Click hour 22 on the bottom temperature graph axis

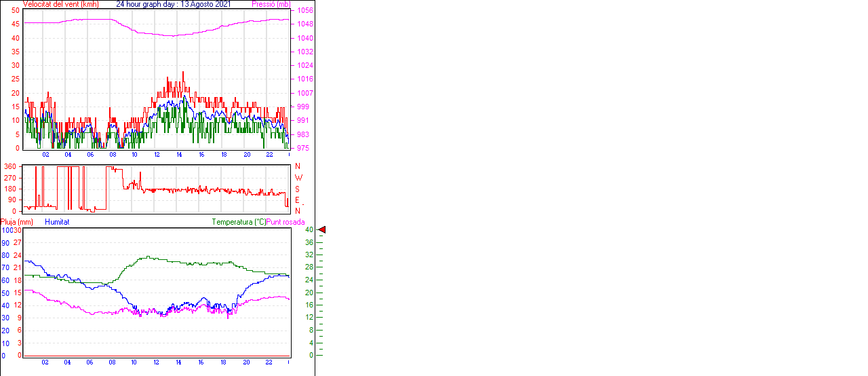pyautogui.click(x=269, y=362)
